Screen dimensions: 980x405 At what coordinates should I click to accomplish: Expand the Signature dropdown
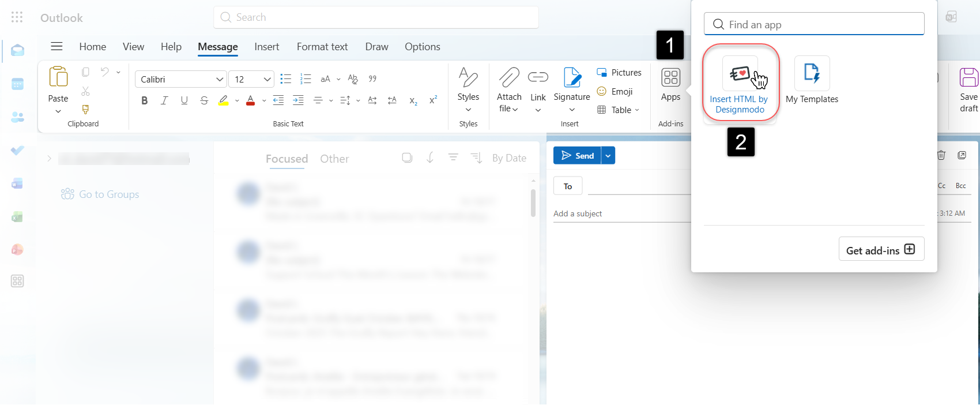(x=572, y=110)
